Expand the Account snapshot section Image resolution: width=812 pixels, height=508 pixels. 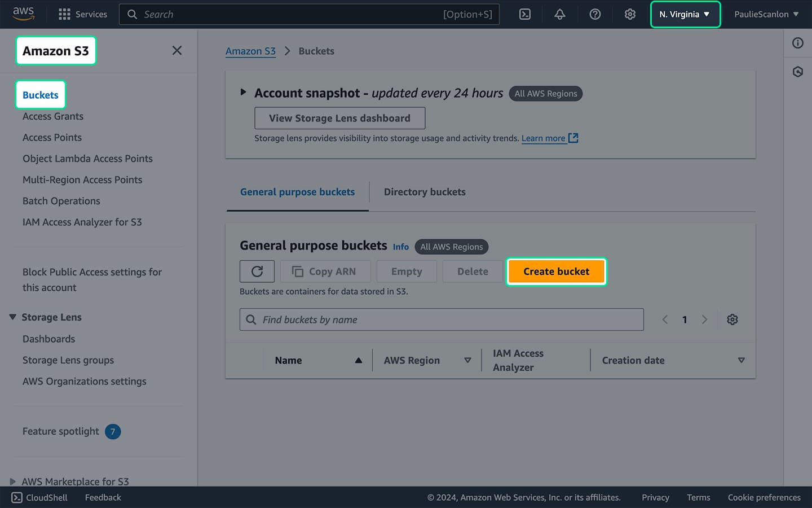point(244,93)
